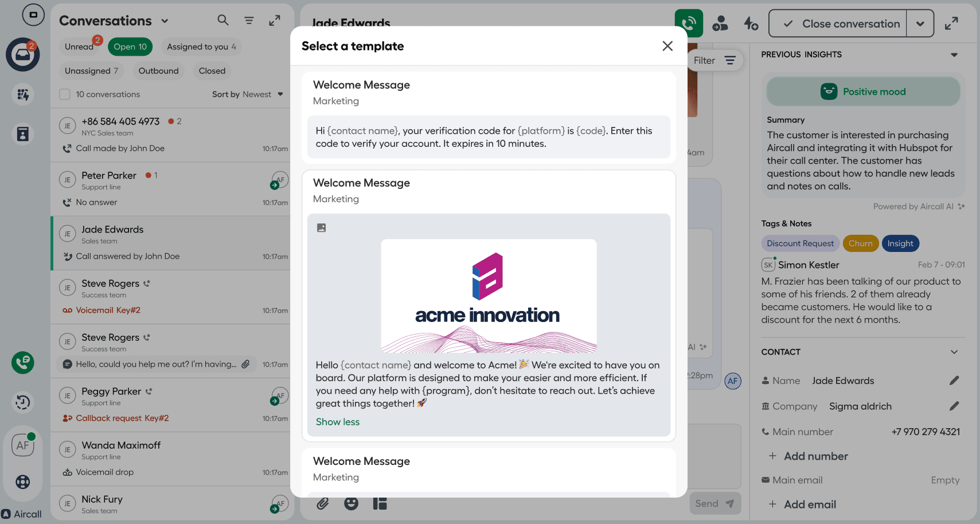
Task: Switch to the Outbound tab
Action: (158, 71)
